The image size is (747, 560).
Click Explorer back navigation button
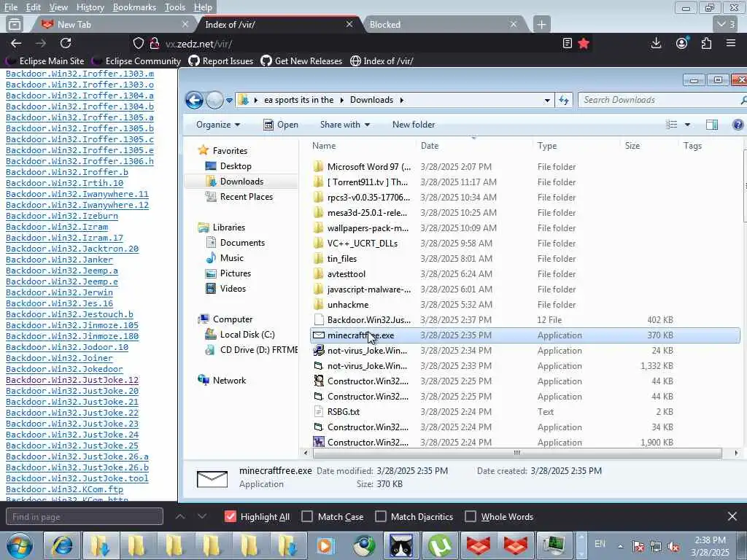click(194, 100)
